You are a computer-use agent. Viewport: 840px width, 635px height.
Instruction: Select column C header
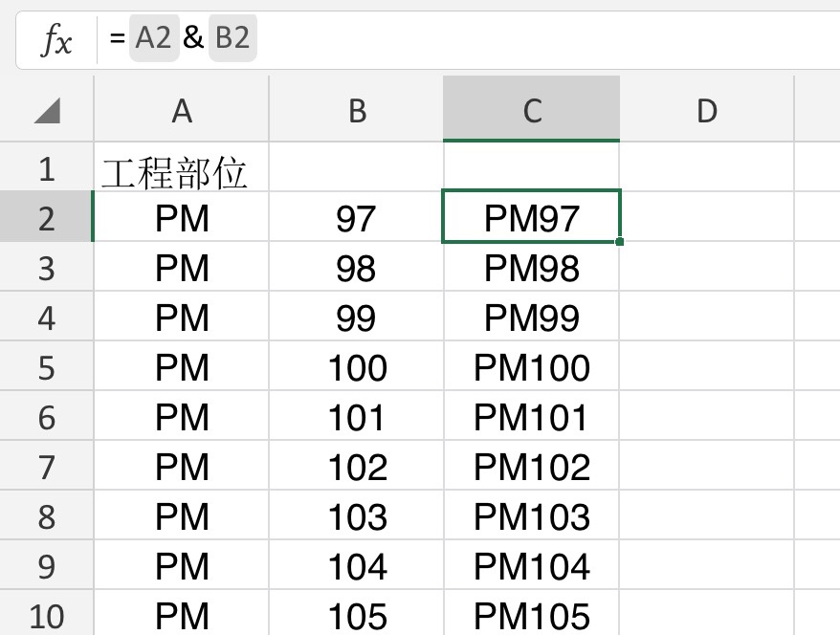pyautogui.click(x=532, y=111)
